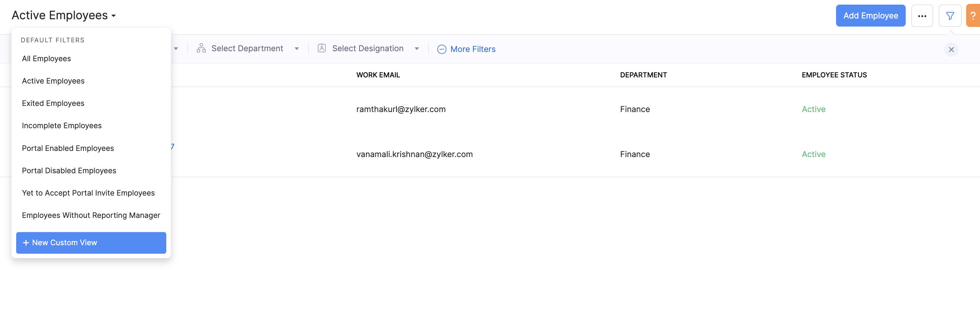The height and width of the screenshot is (318, 980).
Task: Expand the Select Department dropdown
Action: 296,49
